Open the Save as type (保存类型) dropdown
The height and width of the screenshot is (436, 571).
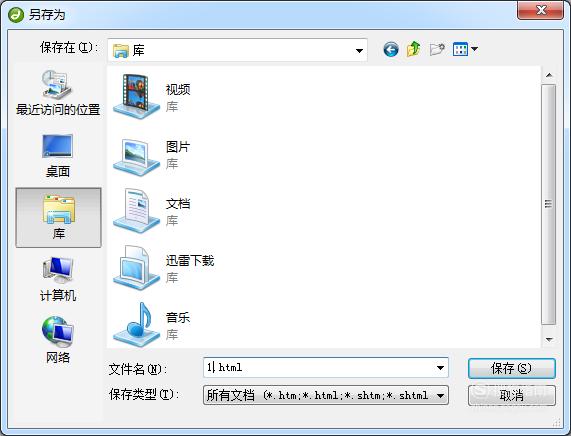[326, 395]
